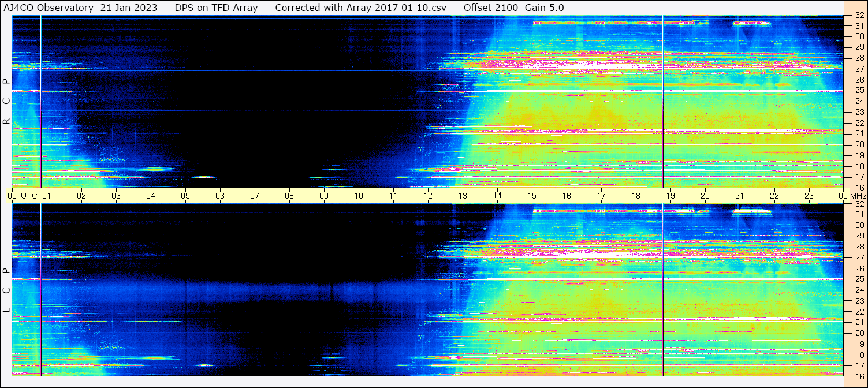Click hour '20' on the time axis

pyautogui.click(x=705, y=196)
